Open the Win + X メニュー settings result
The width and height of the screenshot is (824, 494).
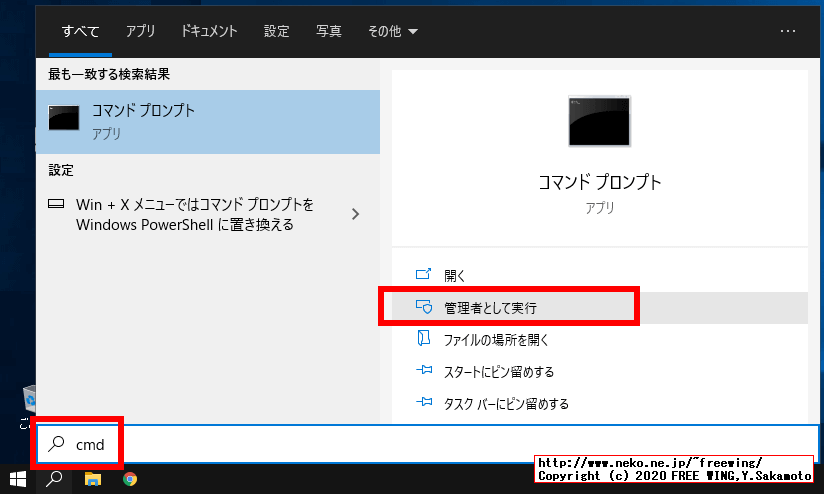click(x=208, y=214)
